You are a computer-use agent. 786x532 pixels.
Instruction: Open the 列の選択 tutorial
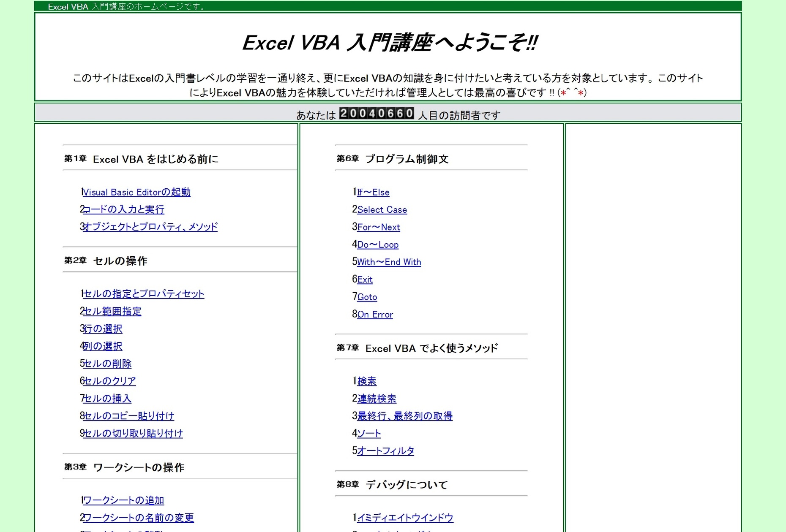pos(102,346)
